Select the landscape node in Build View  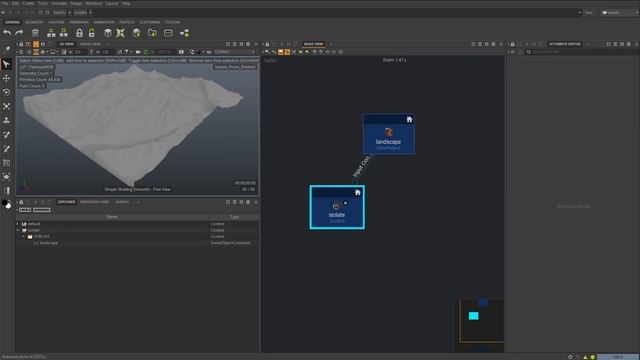(x=389, y=134)
